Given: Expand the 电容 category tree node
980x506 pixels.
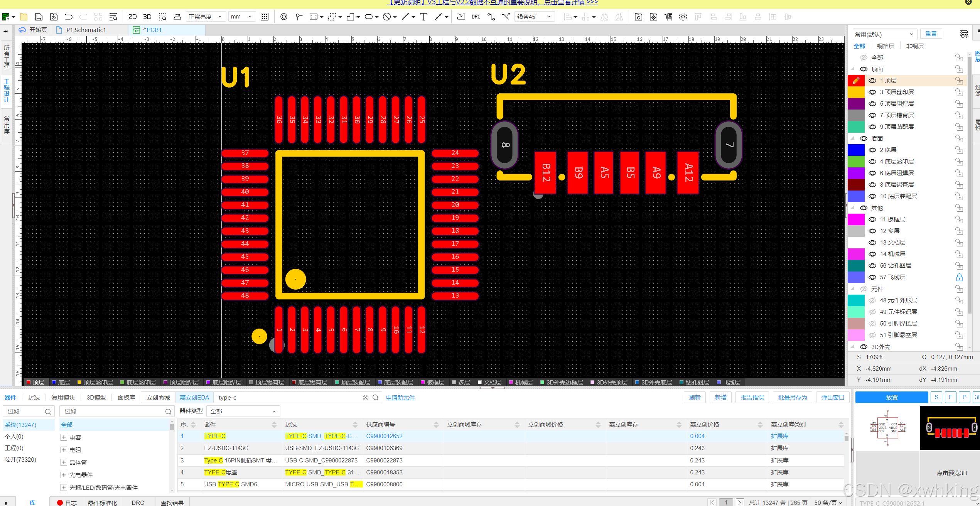Looking at the screenshot, I should (64, 437).
